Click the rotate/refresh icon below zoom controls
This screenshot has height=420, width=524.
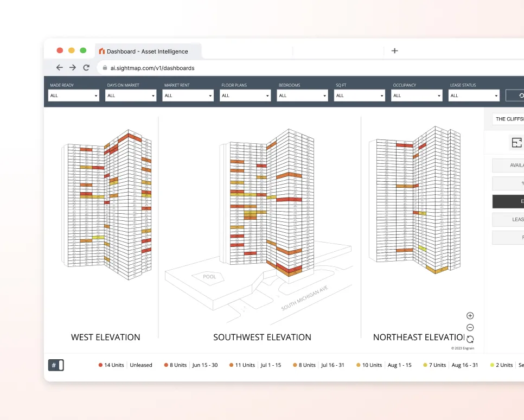coord(469,339)
